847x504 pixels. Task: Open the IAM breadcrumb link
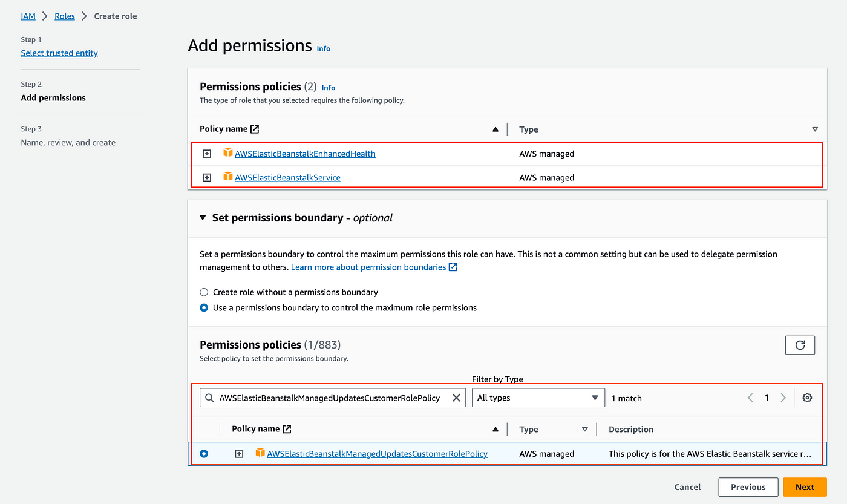[x=28, y=16]
